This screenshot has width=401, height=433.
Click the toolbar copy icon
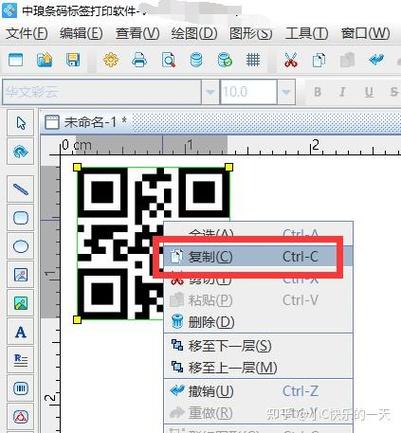tap(319, 60)
